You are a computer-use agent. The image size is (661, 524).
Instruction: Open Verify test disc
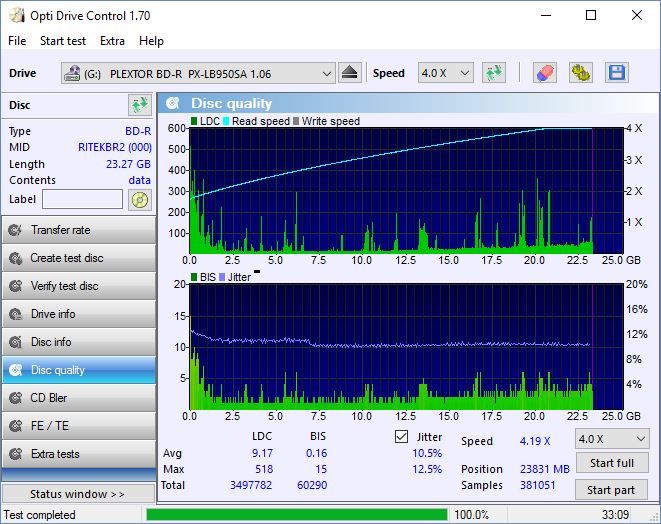pos(79,286)
